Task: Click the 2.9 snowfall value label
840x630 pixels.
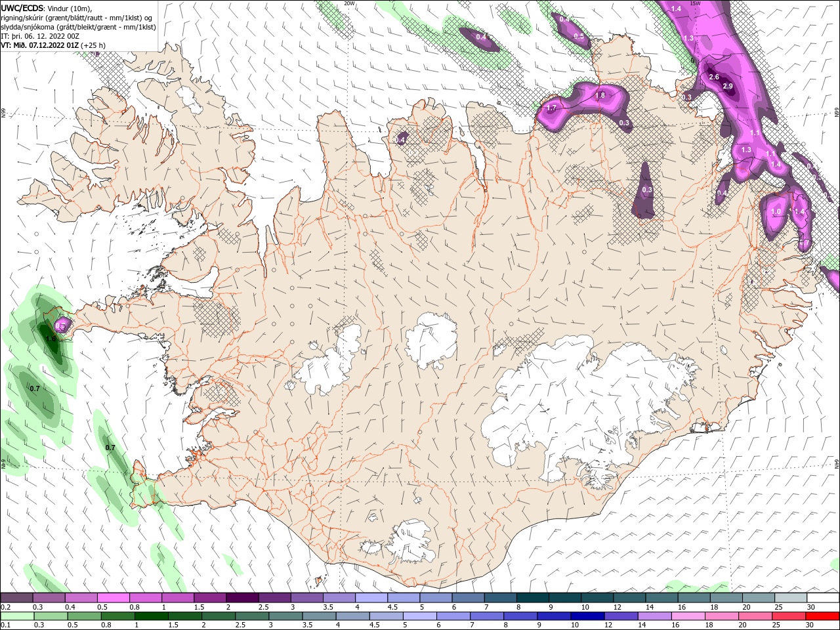Action: click(x=727, y=86)
